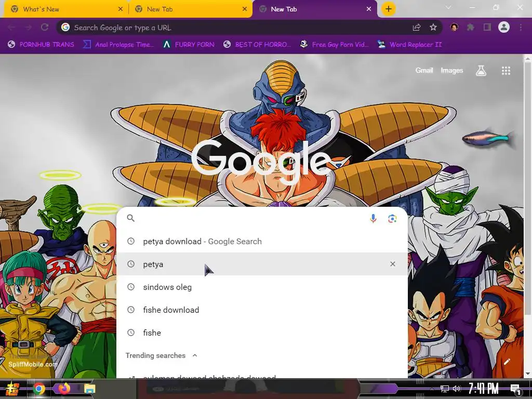The width and height of the screenshot is (532, 399).
Task: Open the notification center icon
Action: click(x=515, y=389)
